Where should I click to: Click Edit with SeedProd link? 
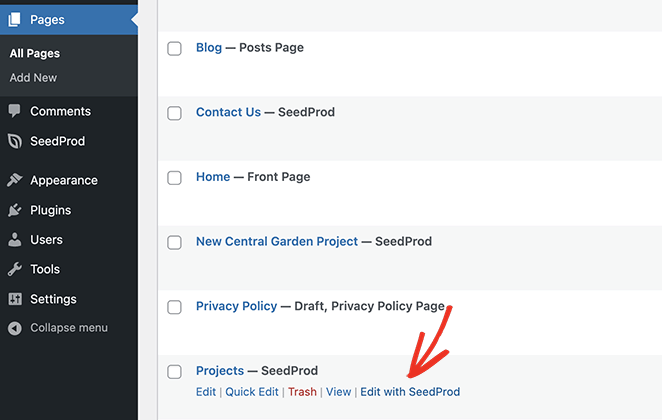pos(410,392)
